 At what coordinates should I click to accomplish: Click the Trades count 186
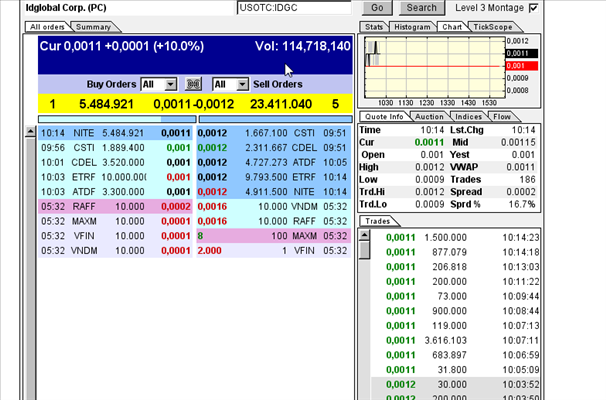pyautogui.click(x=527, y=180)
